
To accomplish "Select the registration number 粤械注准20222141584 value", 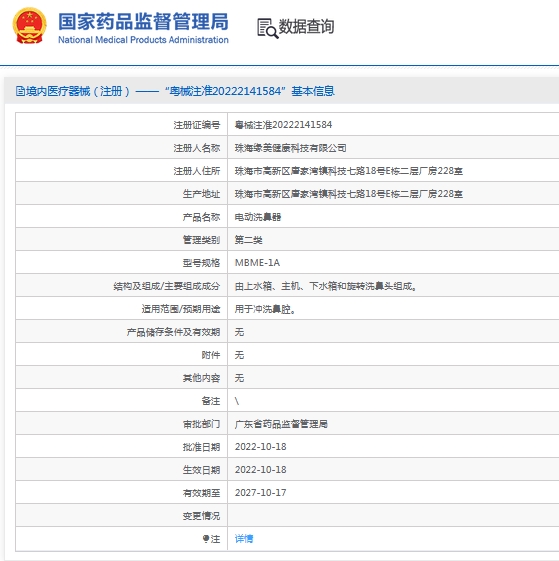I will 283,125.
